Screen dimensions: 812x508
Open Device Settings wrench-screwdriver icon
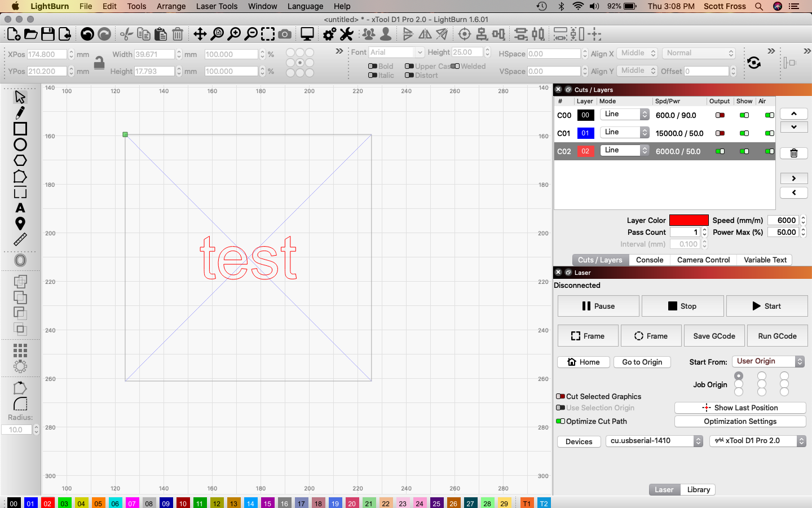(x=347, y=34)
